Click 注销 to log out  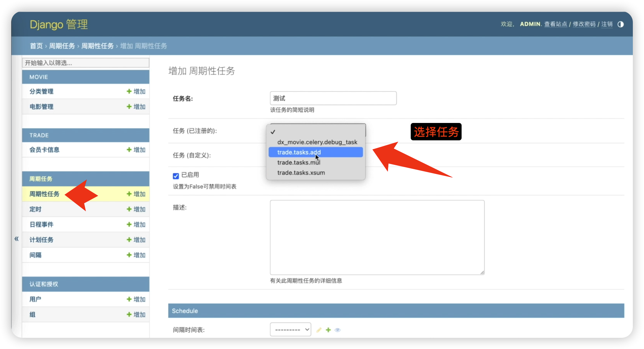coord(607,24)
